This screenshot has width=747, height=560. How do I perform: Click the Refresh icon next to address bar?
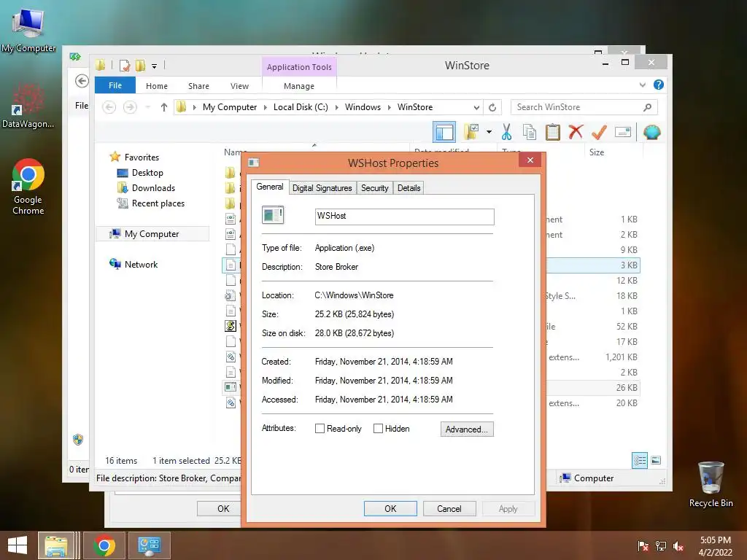tap(492, 108)
